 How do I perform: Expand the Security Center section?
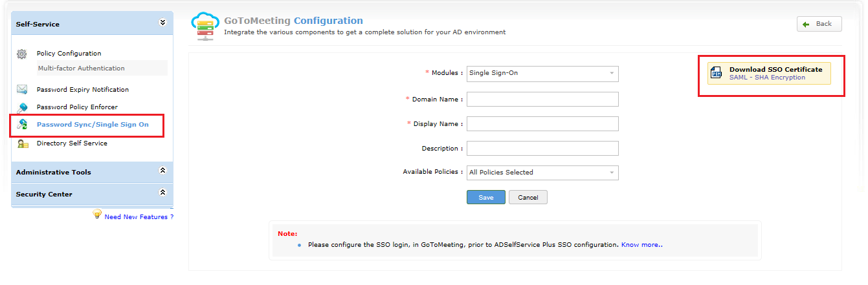coord(162,193)
